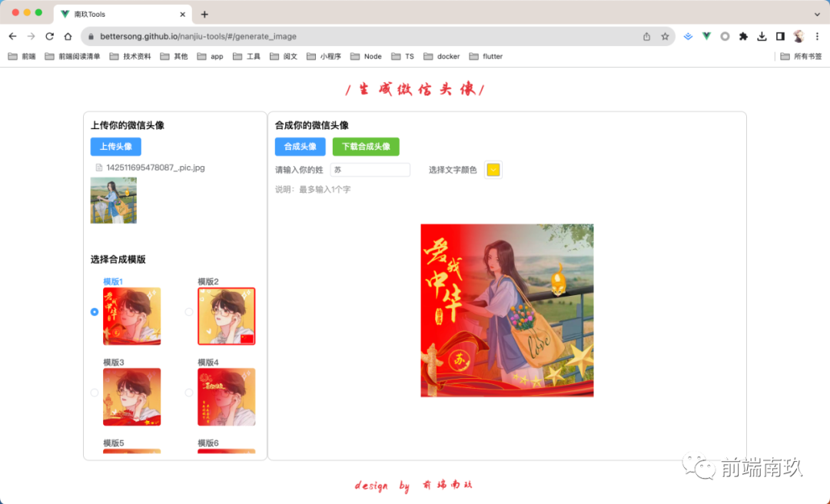This screenshot has width=830, height=504.
Task: Click the browser forward arrow
Action: tap(32, 37)
